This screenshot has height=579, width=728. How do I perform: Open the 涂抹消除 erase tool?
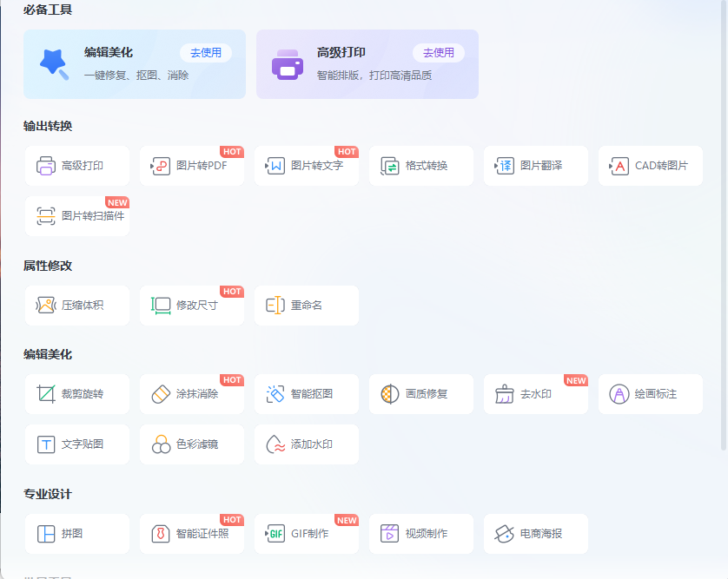192,393
